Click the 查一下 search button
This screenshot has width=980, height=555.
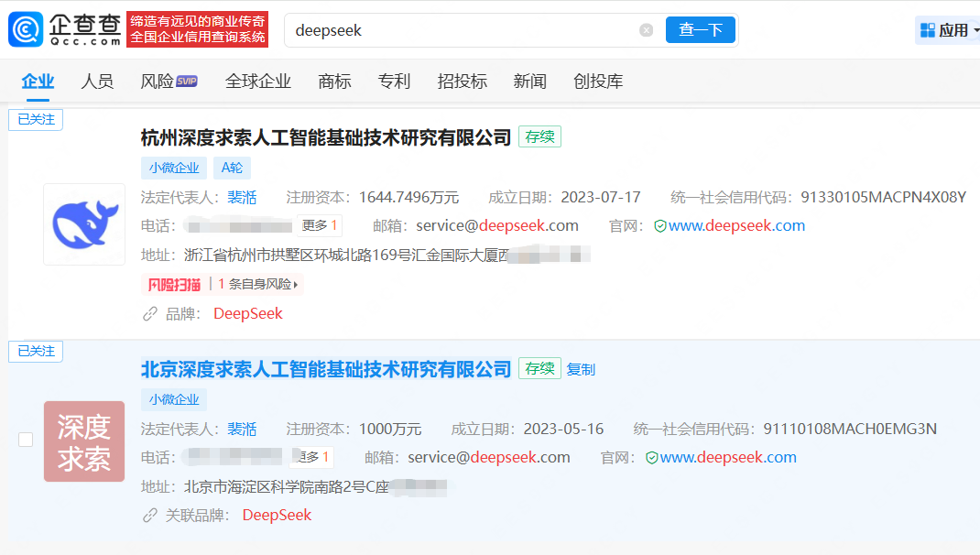700,30
